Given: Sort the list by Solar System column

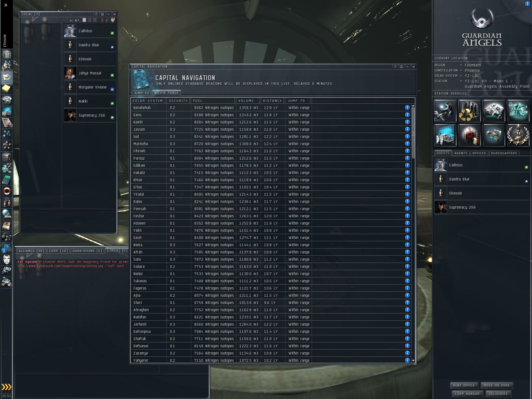Looking at the screenshot, I should pos(148,101).
